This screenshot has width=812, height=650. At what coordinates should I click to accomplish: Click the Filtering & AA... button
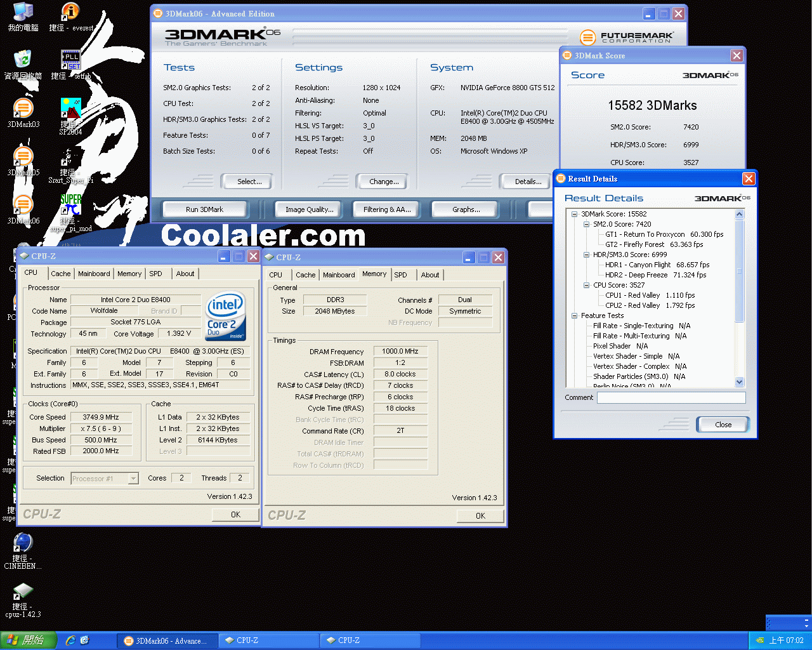coord(387,209)
